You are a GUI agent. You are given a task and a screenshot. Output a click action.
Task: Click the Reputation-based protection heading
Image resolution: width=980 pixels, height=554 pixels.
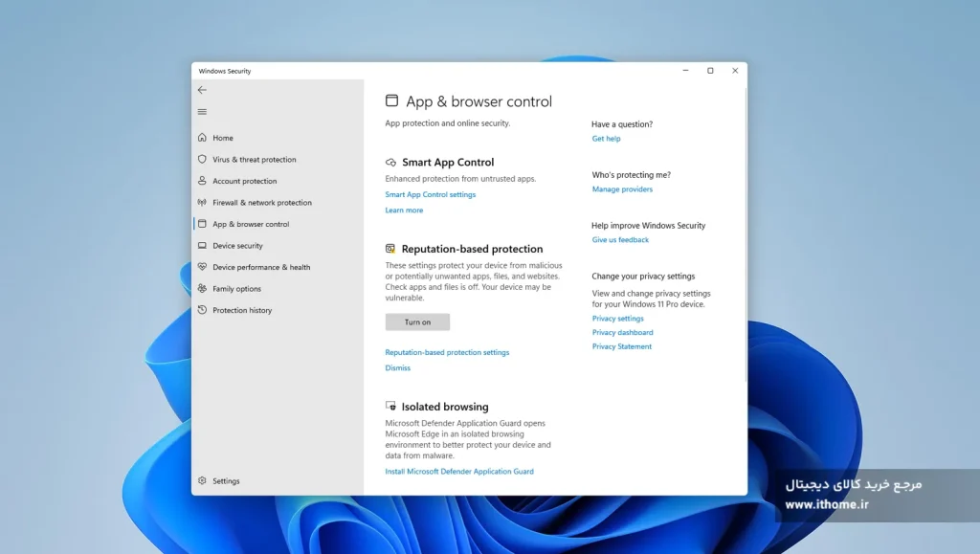(x=472, y=249)
